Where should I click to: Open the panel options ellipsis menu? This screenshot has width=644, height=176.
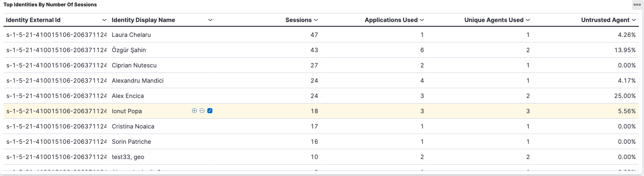637,5
